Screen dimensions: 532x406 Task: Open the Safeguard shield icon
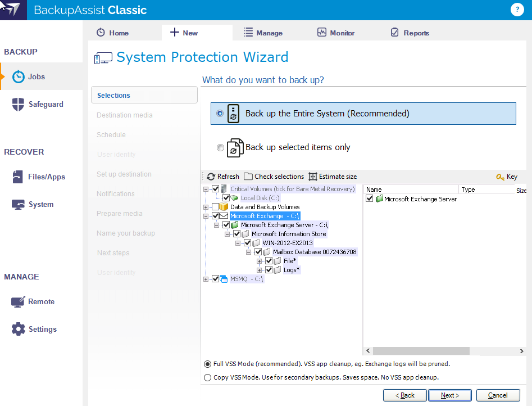tap(19, 105)
